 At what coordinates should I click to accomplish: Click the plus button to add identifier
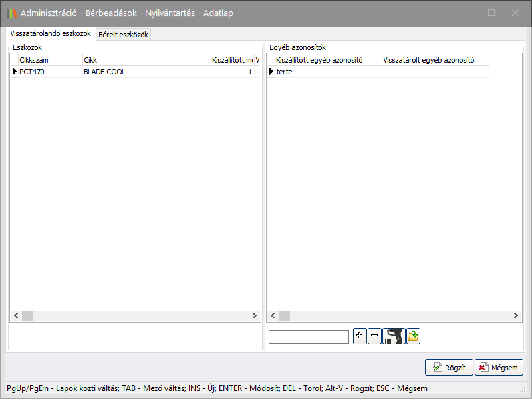tap(360, 336)
